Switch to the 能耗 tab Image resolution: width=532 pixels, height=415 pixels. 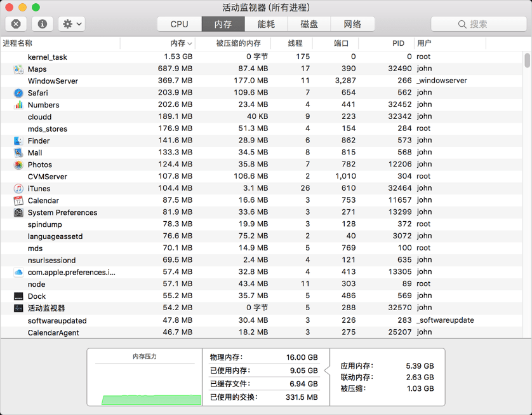click(266, 24)
